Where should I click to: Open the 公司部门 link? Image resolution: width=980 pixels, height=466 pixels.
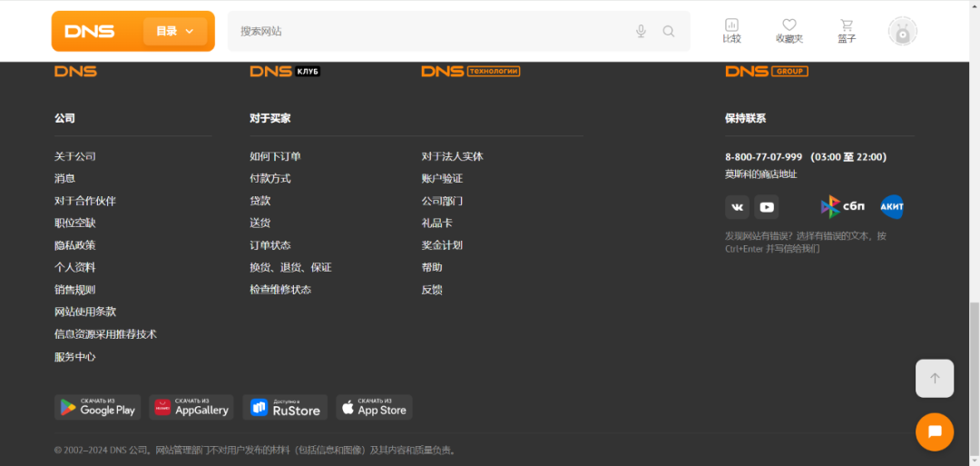443,202
